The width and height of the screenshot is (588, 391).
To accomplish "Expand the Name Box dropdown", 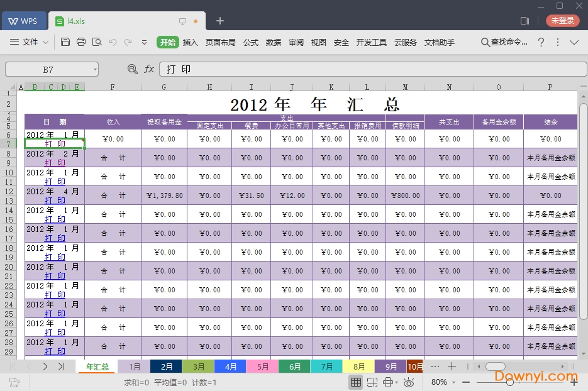I will click(x=95, y=69).
